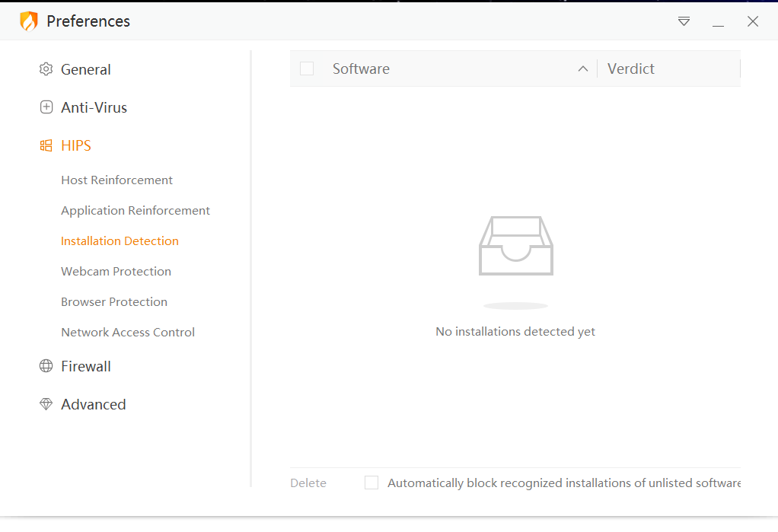Viewport: 778px width, 532px height.
Task: Click the Firewall globe icon
Action: coord(46,366)
